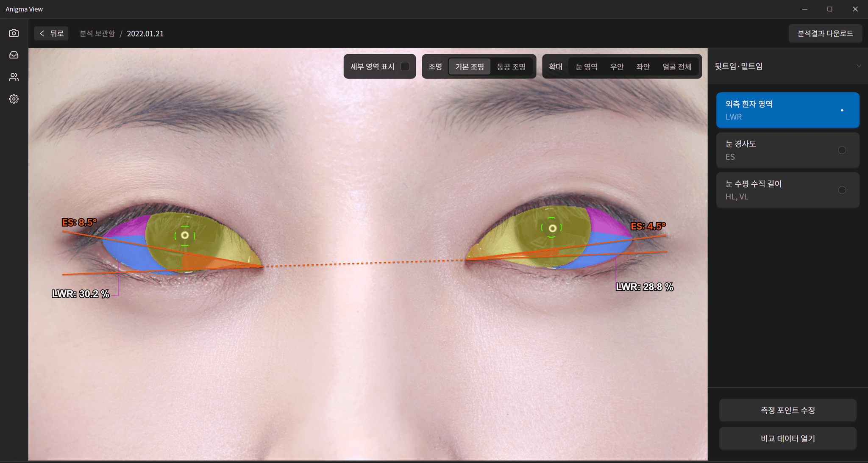Image resolution: width=868 pixels, height=463 pixels.
Task: Click 측정 포인트 수정 button
Action: (x=787, y=410)
